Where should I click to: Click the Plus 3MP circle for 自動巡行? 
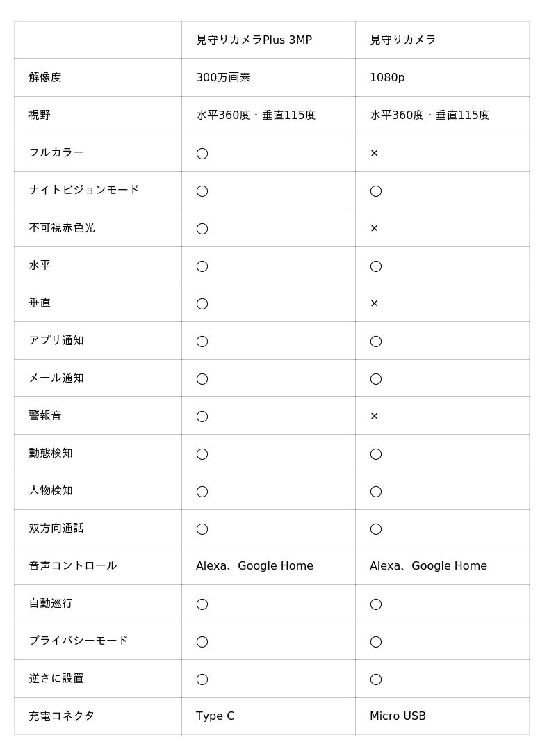(x=202, y=604)
